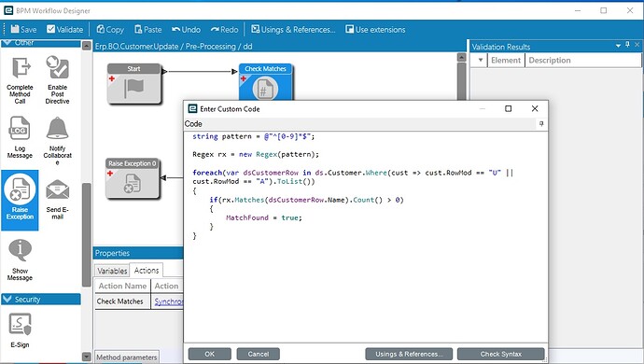Image resolution: width=644 pixels, height=364 pixels.
Task: Collapse the Security palette section
Action: click(7, 299)
